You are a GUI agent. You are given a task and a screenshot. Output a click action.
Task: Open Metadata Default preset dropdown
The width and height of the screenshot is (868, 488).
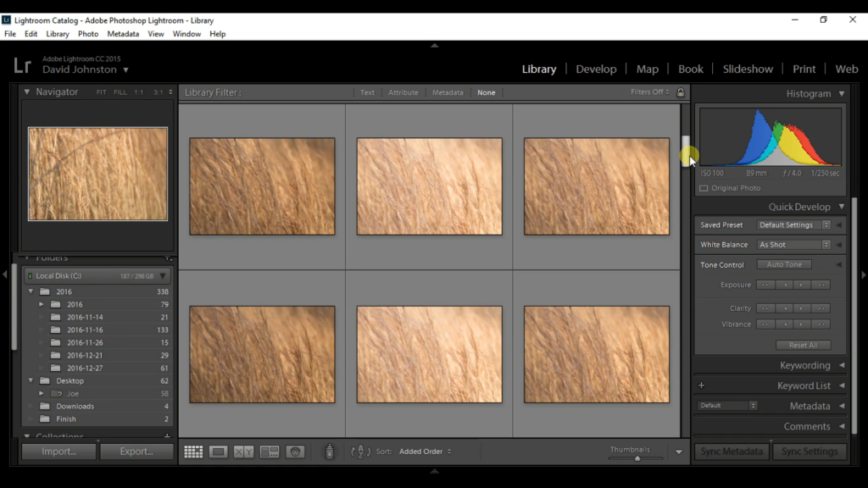click(726, 406)
